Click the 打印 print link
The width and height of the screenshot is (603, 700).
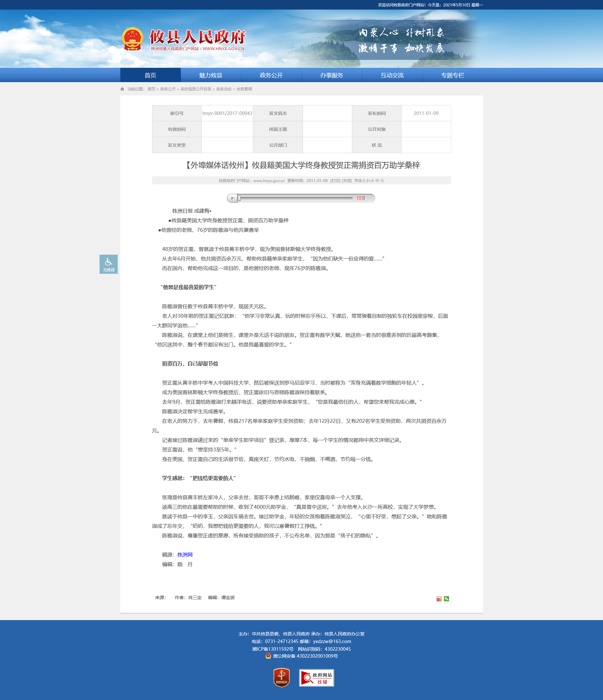click(x=335, y=181)
